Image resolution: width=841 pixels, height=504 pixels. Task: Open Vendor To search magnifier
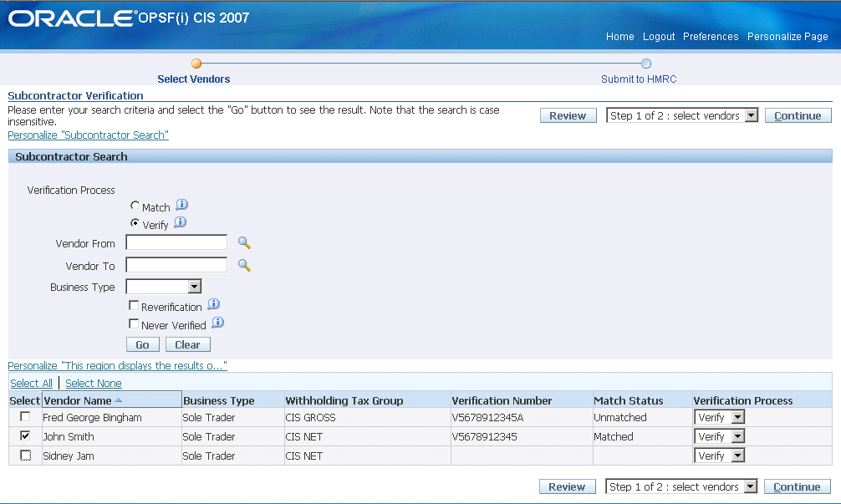(244, 266)
